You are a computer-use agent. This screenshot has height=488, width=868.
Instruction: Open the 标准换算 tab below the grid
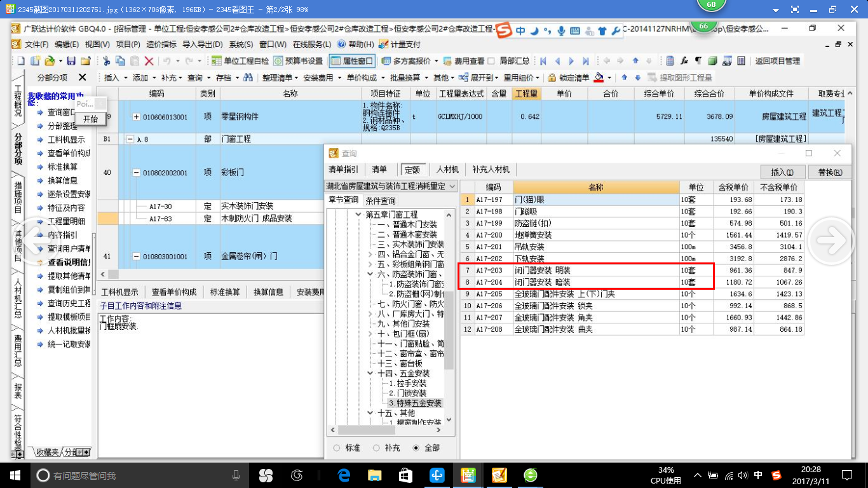225,292
